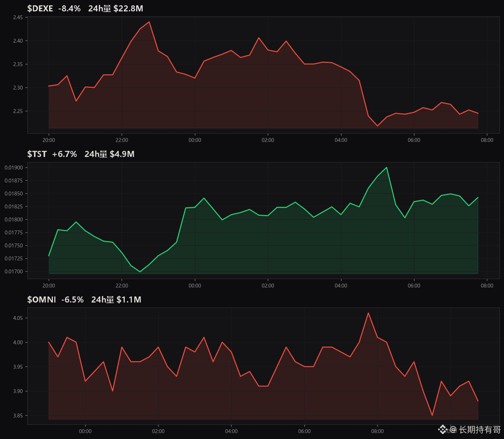Select the 0.01875 price label
Image resolution: width=504 pixels, height=439 pixels.
(x=14, y=181)
